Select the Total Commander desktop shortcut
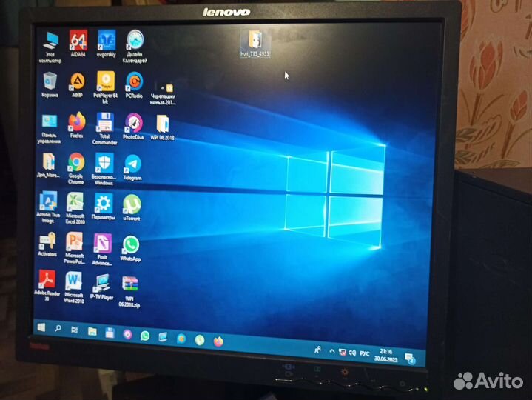This screenshot has width=532, height=400. (104, 128)
